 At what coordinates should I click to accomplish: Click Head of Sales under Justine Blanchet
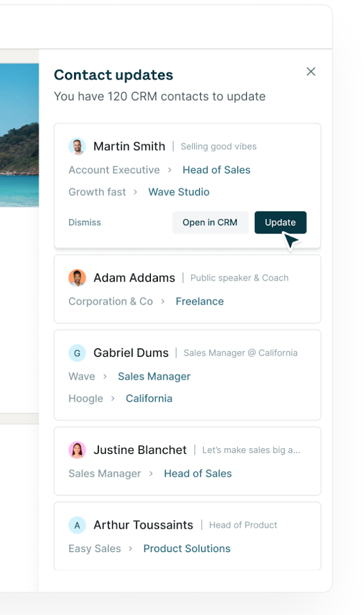198,473
